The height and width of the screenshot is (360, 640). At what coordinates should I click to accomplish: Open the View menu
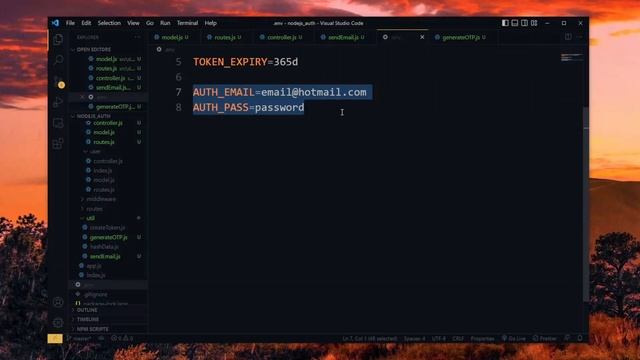coord(133,23)
